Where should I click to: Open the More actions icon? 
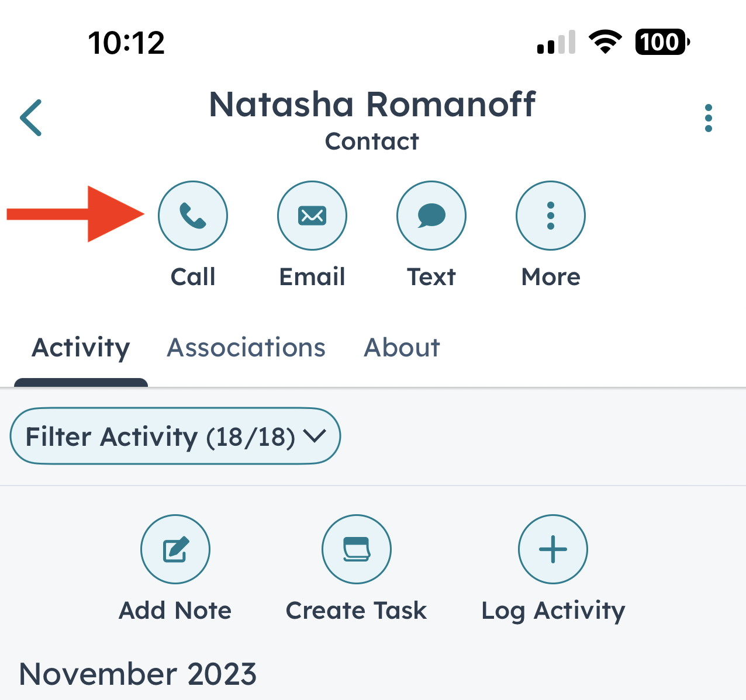pyautogui.click(x=550, y=215)
